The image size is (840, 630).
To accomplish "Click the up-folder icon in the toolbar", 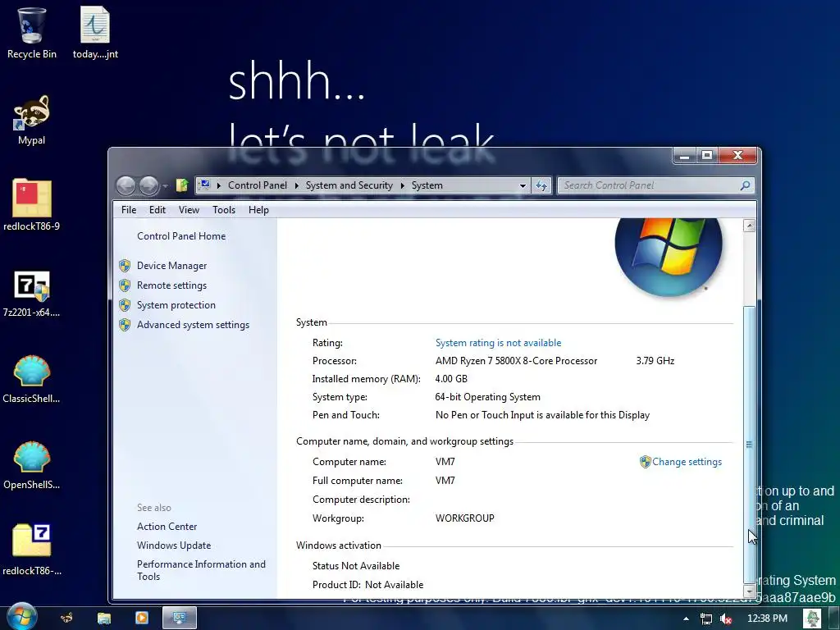I will [182, 185].
